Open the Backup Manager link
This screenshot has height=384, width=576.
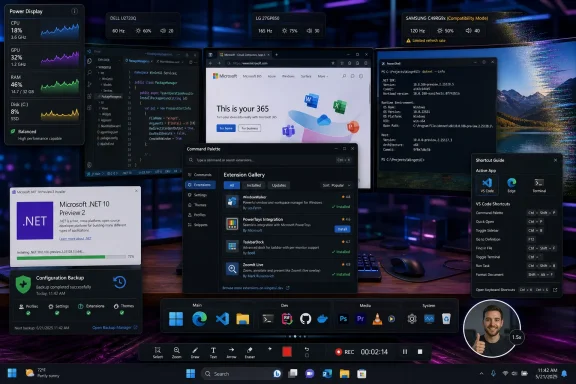[x=115, y=327]
